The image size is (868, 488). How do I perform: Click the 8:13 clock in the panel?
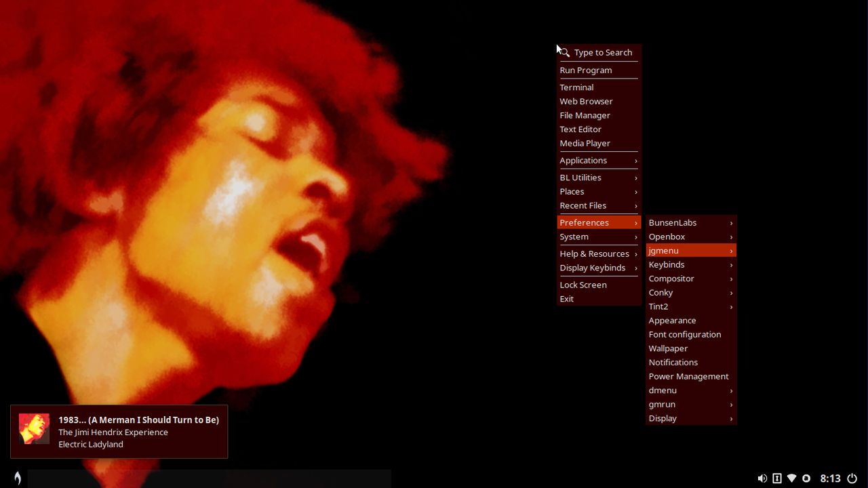pyautogui.click(x=831, y=479)
